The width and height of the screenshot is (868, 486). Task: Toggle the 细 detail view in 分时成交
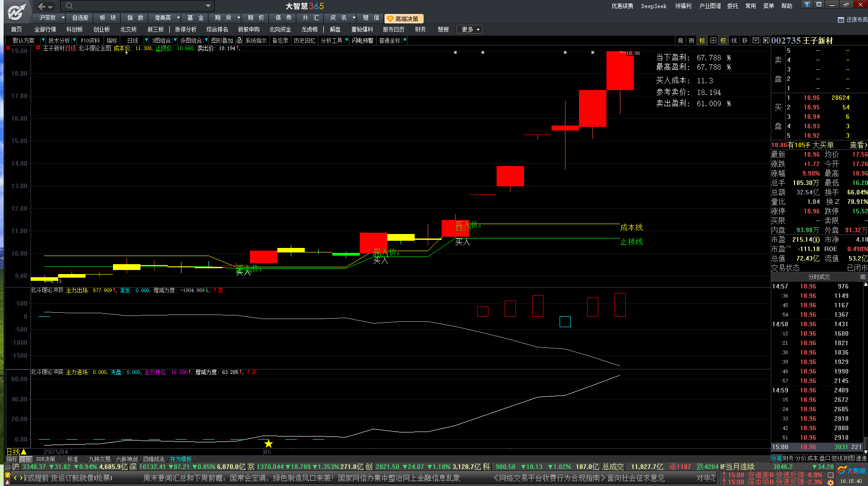tap(863, 277)
